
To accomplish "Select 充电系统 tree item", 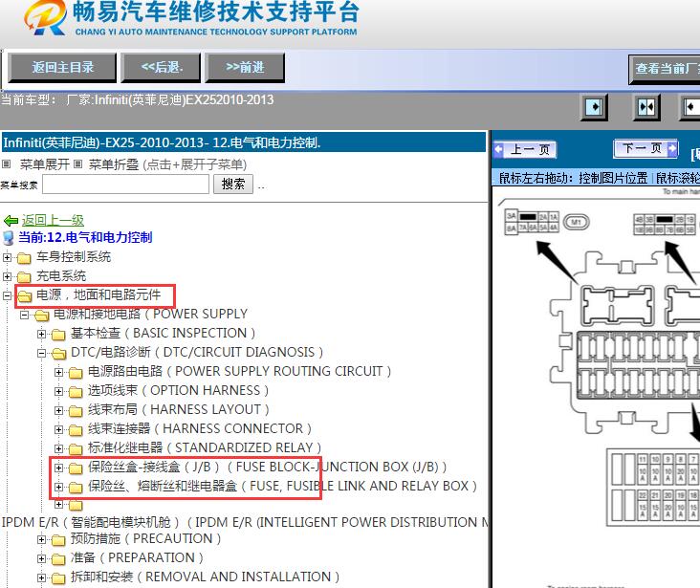I will click(61, 276).
